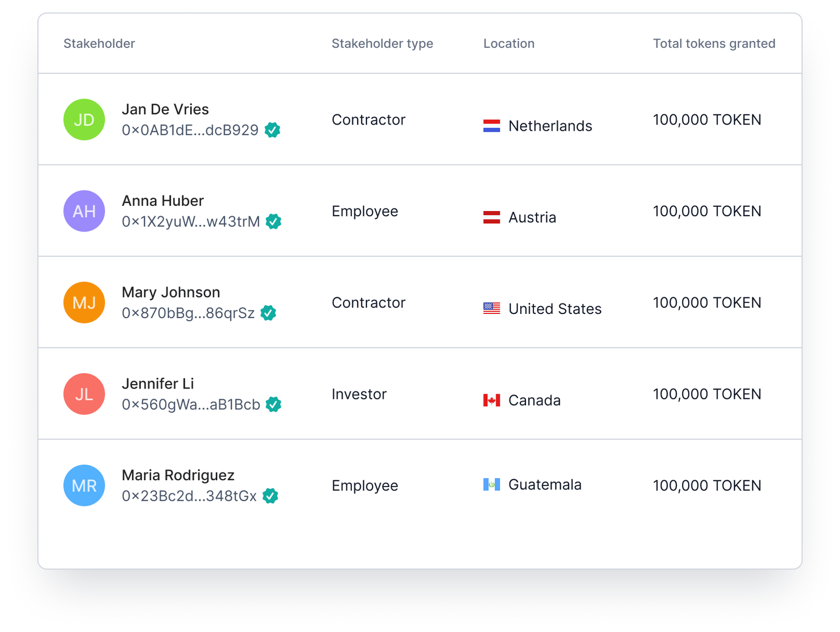Click Anna Huber's purple AH avatar
840x632 pixels.
[x=84, y=211]
